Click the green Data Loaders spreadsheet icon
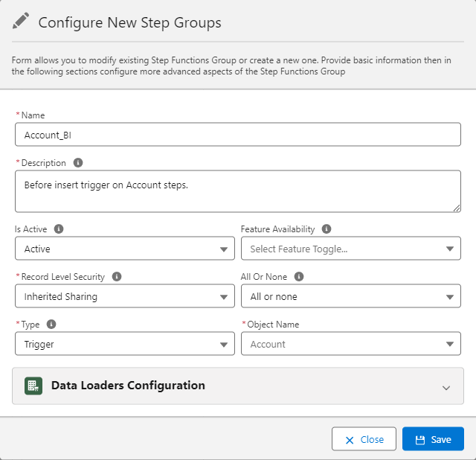The height and width of the screenshot is (460, 476). [33, 386]
